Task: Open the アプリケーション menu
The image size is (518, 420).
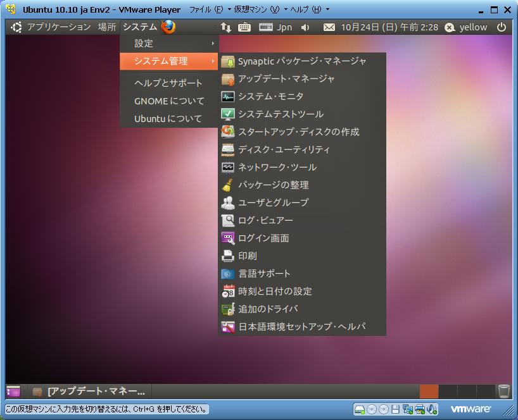Action: coord(59,27)
